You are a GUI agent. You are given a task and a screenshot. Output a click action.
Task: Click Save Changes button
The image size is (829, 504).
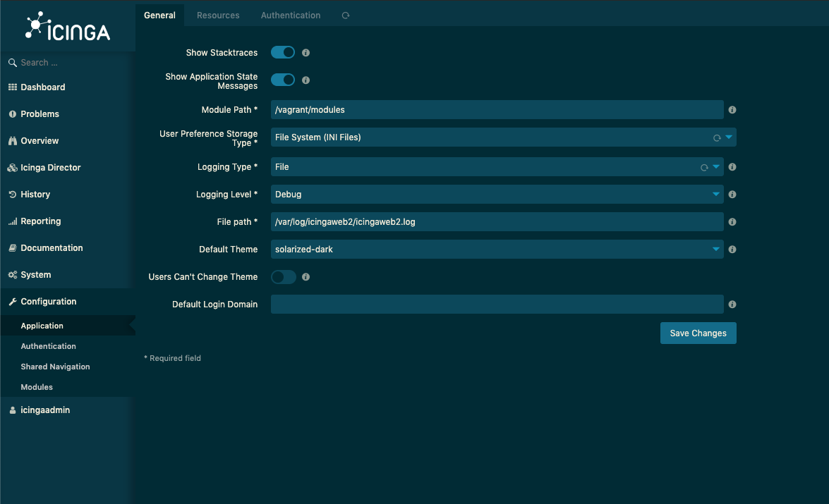coord(698,333)
